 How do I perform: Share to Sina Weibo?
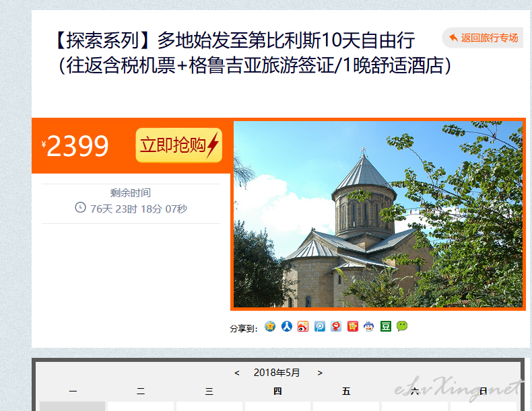click(x=303, y=326)
